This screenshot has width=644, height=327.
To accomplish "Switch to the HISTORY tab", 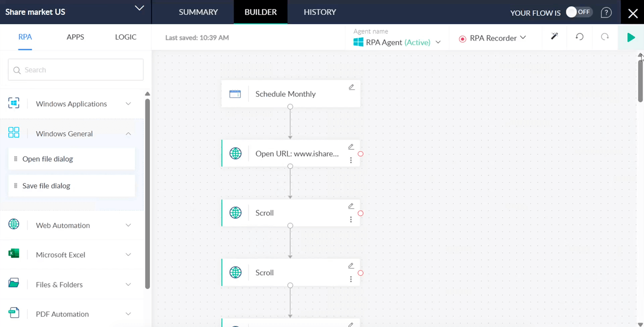I will pyautogui.click(x=319, y=12).
